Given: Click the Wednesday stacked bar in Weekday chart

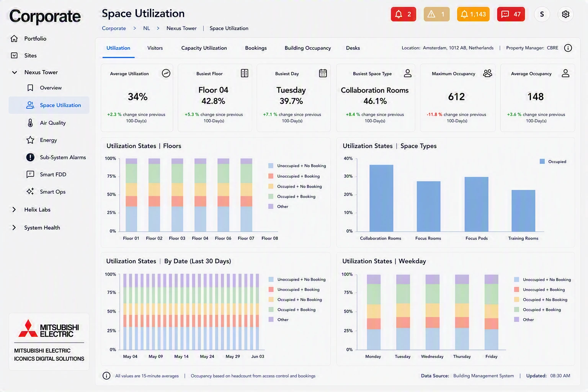Looking at the screenshot, I should click(x=433, y=312).
